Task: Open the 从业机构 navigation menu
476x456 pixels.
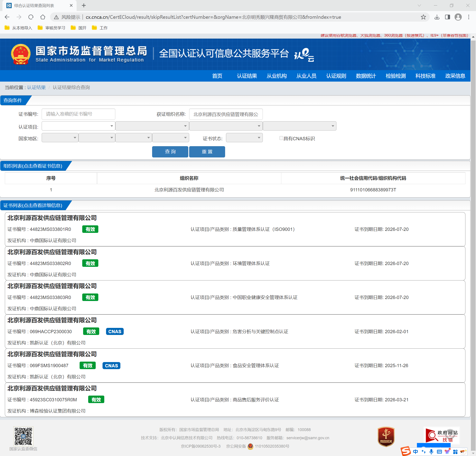Action: pos(277,76)
